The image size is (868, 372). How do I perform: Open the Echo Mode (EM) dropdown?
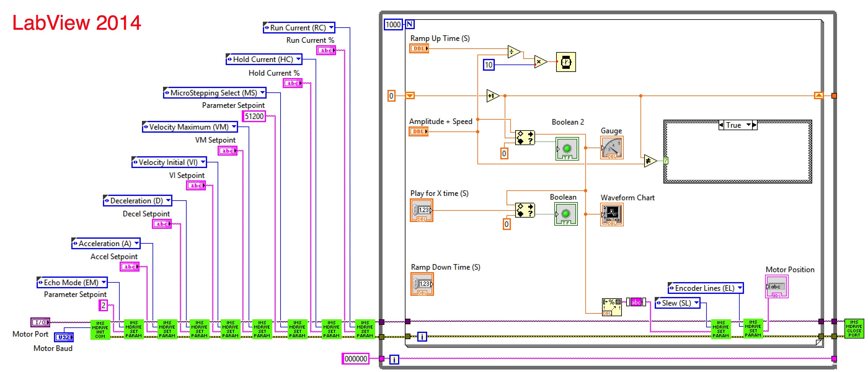pyautogui.click(x=104, y=282)
